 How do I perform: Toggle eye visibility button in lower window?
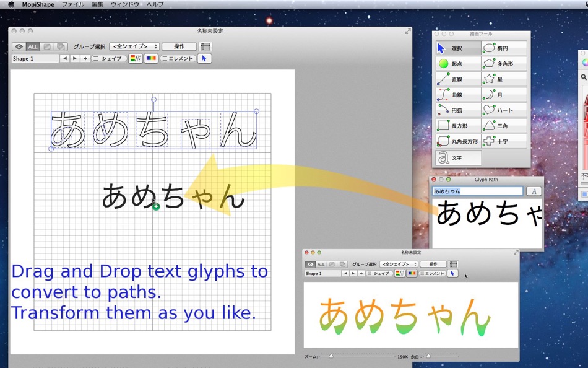click(311, 265)
